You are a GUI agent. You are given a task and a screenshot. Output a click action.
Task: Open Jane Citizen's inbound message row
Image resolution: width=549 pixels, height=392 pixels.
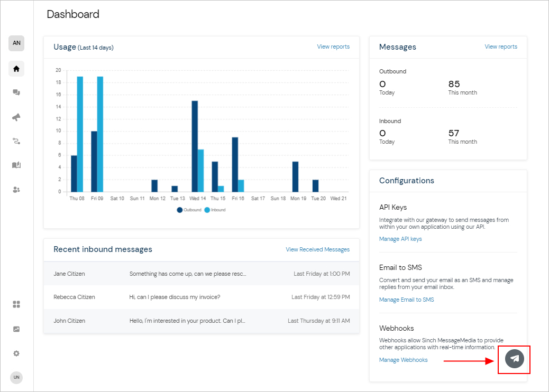(201, 274)
